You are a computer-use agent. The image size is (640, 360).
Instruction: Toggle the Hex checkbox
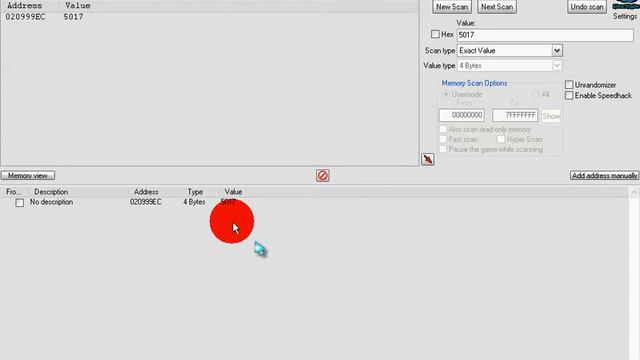436,34
